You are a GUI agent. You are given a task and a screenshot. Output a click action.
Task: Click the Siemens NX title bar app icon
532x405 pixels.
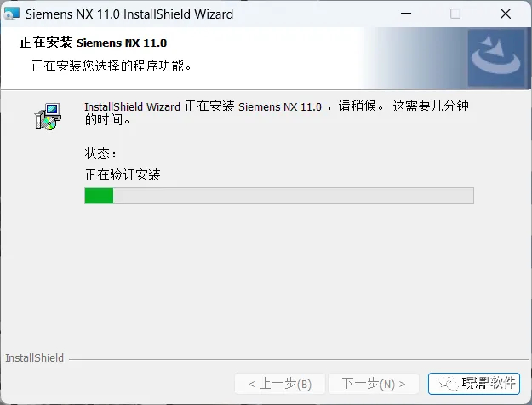click(12, 14)
